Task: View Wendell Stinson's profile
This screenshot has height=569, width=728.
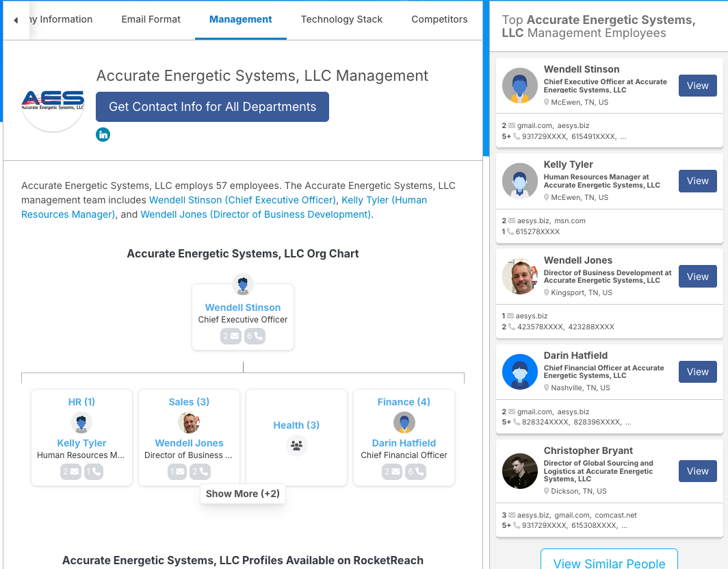Action: pos(697,86)
